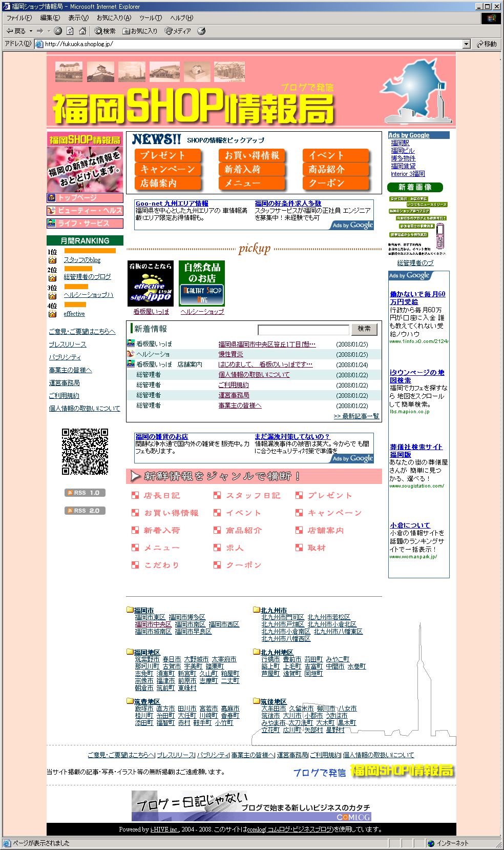Click the 筑豊地区 folder icon
The image size is (504, 850).
tap(130, 701)
